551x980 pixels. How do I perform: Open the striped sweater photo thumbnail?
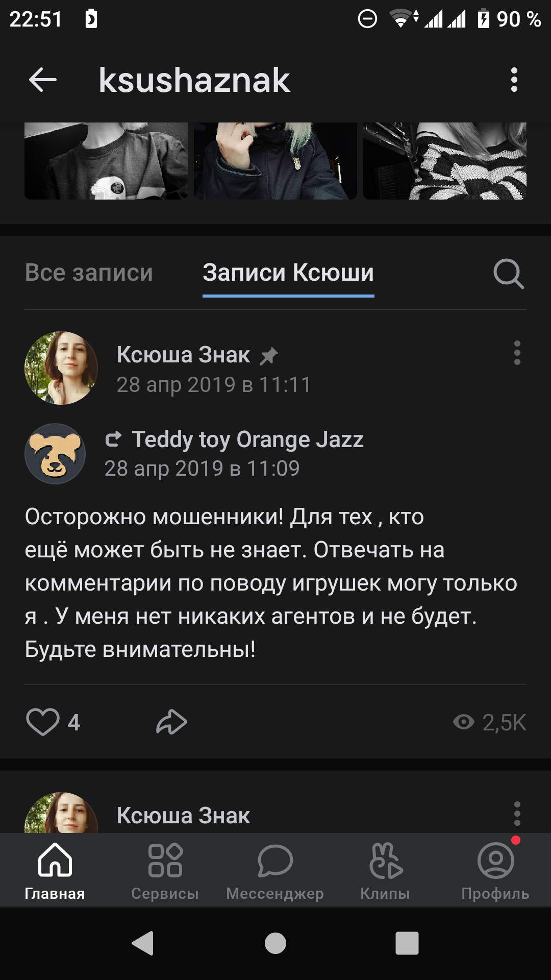[444, 161]
